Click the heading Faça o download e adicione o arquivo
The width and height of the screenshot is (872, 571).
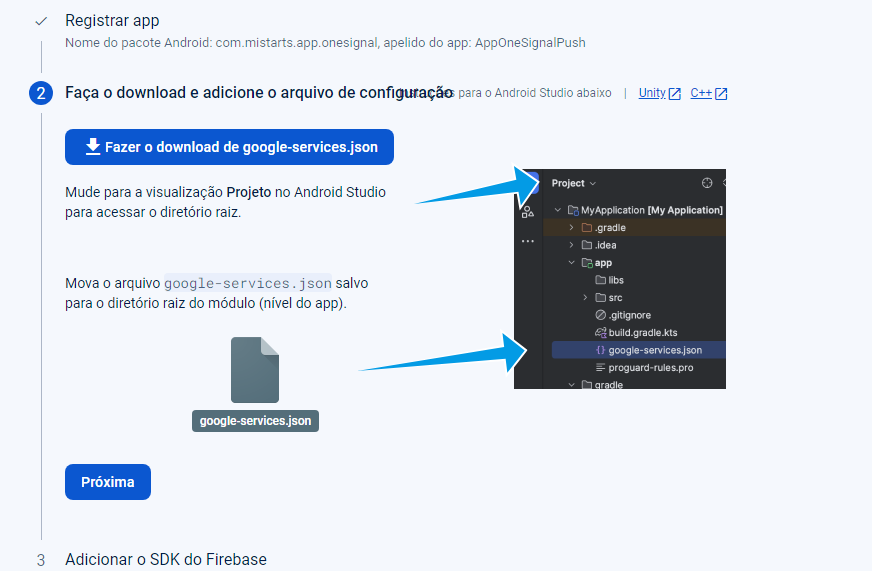click(x=259, y=92)
